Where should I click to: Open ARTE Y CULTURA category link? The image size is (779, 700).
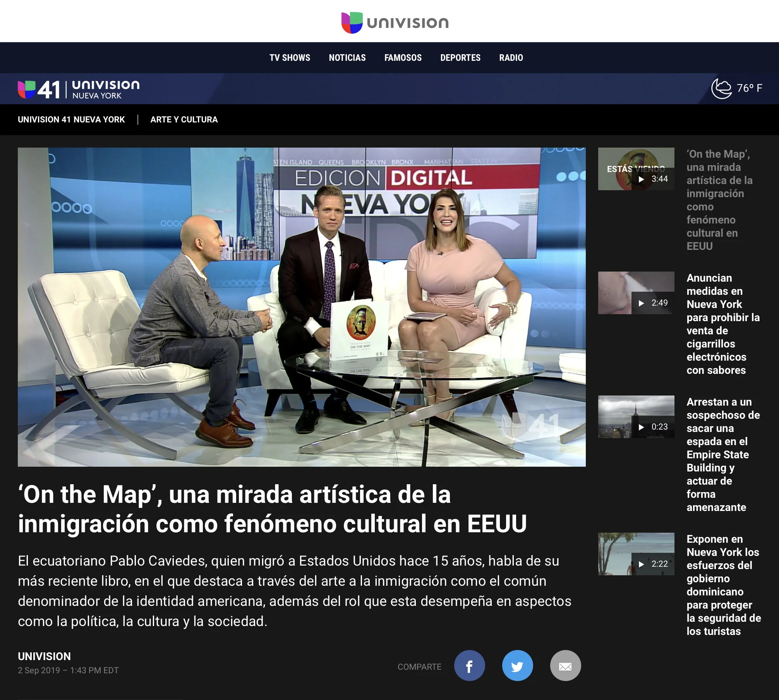click(184, 119)
